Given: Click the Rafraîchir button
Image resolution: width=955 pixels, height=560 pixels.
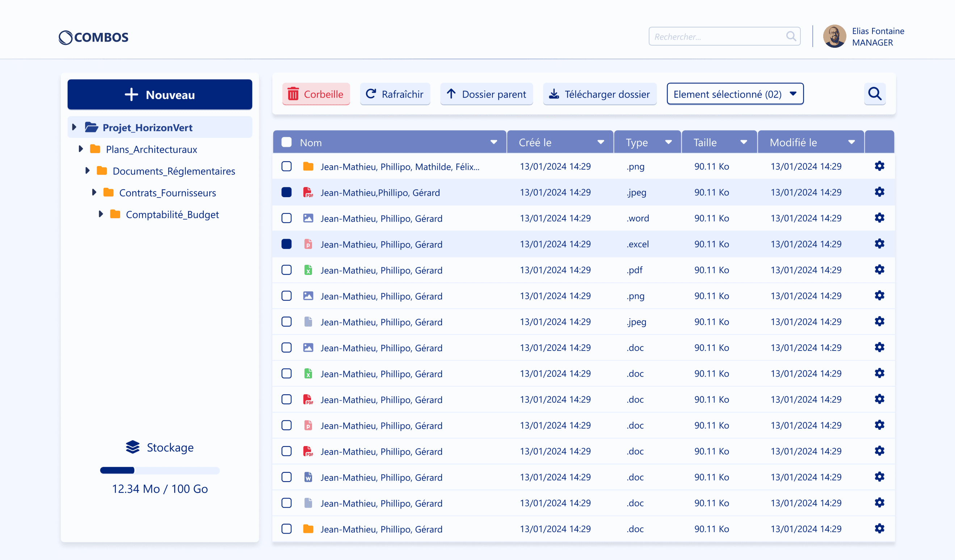Looking at the screenshot, I should (395, 94).
